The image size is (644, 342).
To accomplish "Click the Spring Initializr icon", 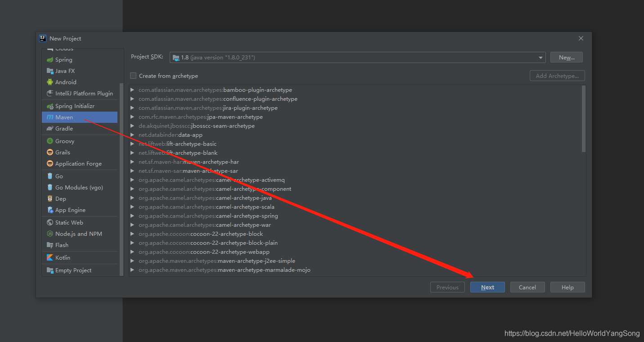I will click(50, 106).
